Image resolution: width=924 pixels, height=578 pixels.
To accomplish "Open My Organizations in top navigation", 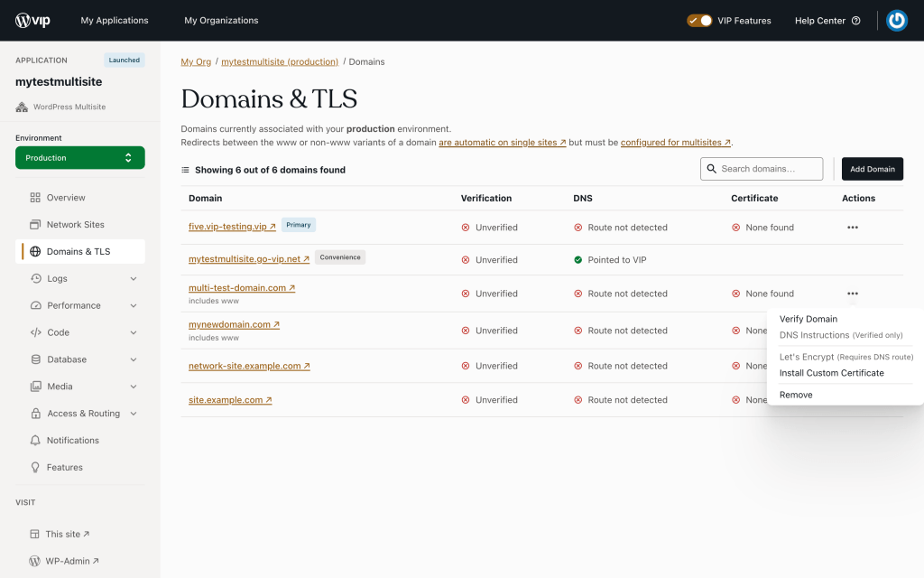I will (221, 21).
